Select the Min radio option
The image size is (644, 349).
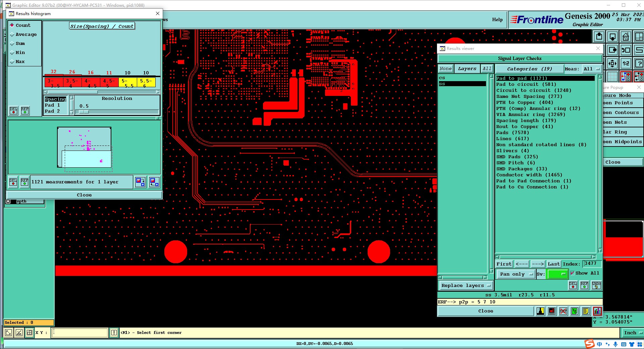pos(17,53)
